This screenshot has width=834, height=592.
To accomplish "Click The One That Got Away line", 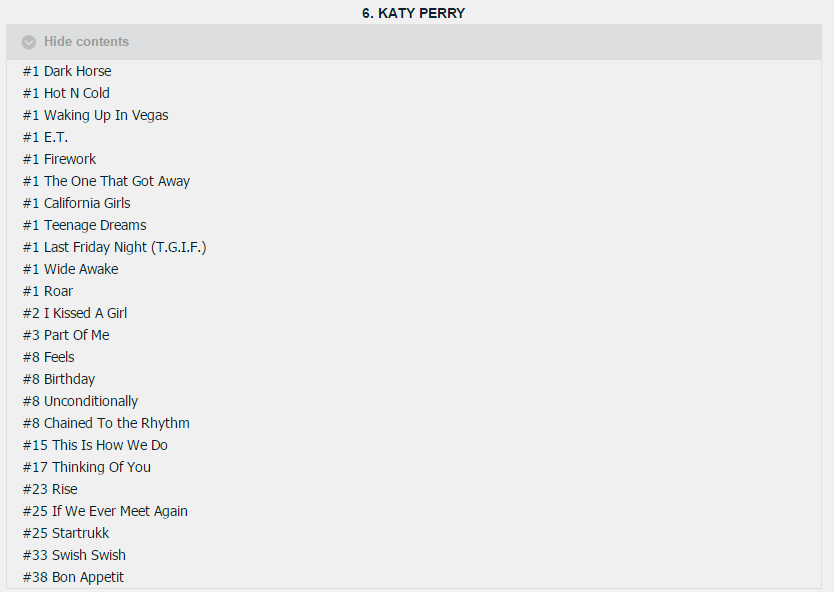I will point(106,181).
